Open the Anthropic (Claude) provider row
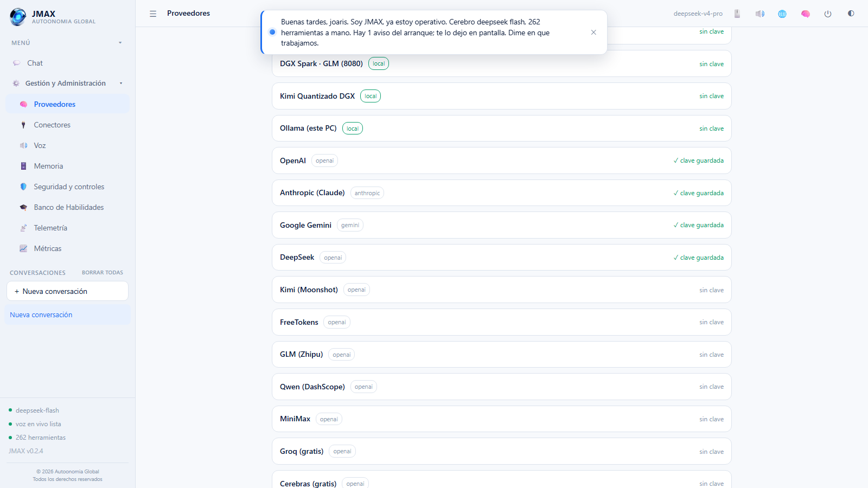 click(501, 193)
